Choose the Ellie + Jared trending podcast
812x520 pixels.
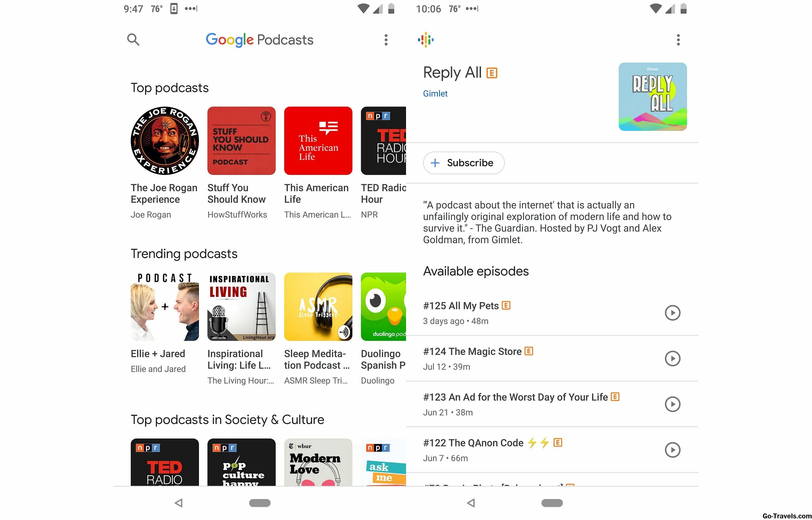165,307
